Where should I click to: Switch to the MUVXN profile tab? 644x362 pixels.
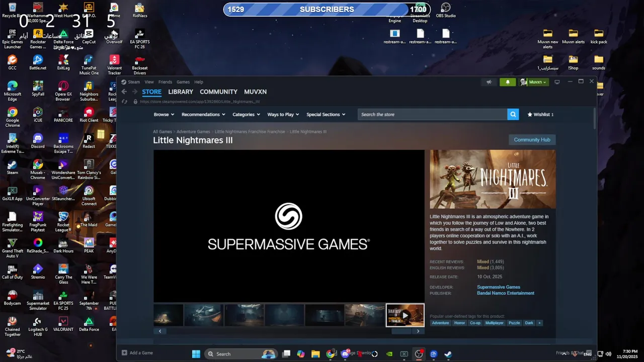point(255,92)
